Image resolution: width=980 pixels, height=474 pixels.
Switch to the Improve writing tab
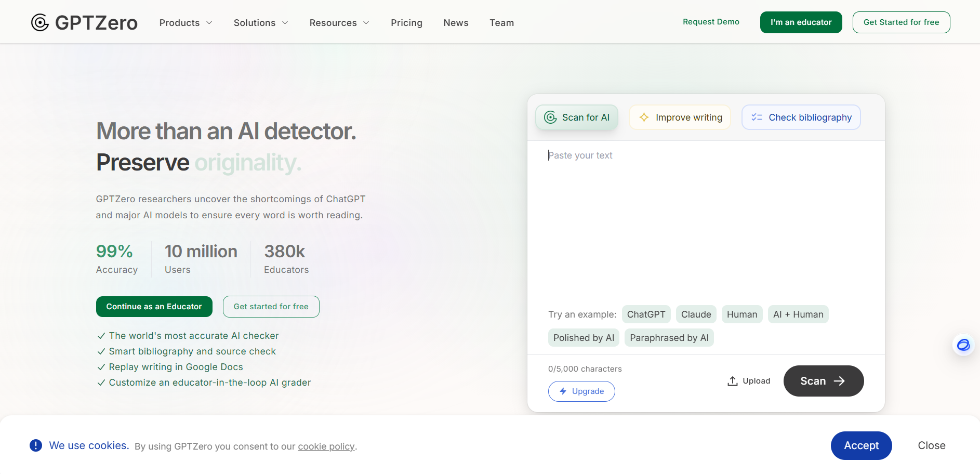click(680, 117)
